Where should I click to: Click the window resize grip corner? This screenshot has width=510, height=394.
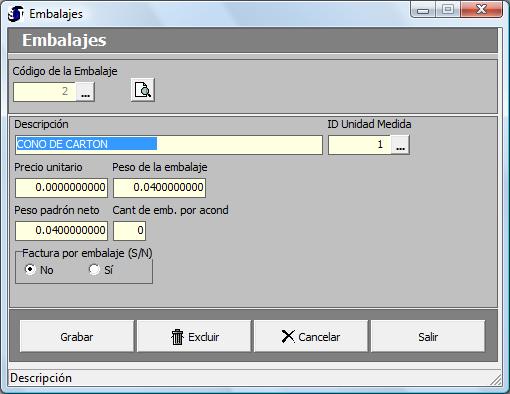pos(496,380)
